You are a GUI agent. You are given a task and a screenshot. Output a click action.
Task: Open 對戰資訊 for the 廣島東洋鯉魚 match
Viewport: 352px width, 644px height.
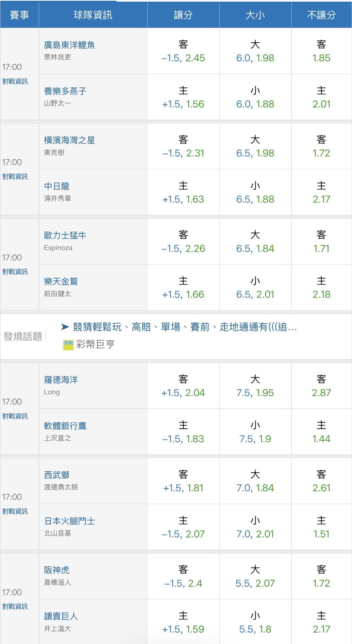[15, 81]
